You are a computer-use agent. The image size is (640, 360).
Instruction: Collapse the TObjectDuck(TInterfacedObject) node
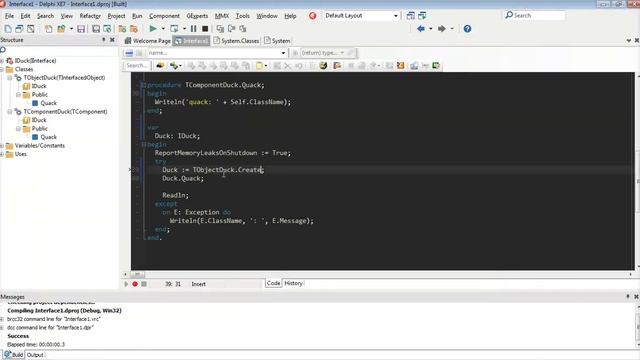(x=10, y=78)
